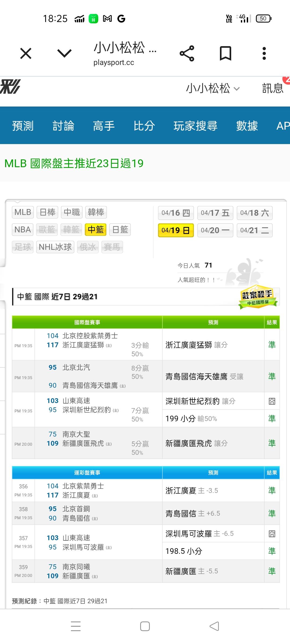The image size is (290, 644).
Task: Open MLB 國際盤主推近23日過19 link
Action: click(x=74, y=163)
